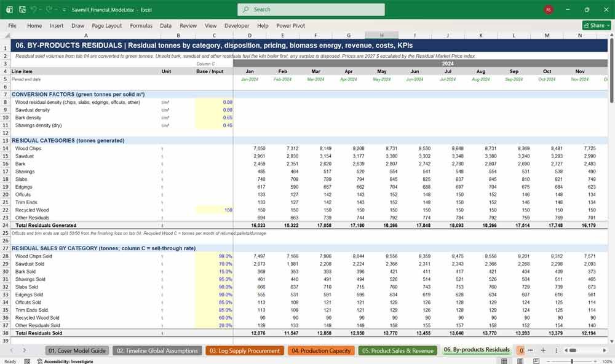Image resolution: width=615 pixels, height=364 pixels.
Task: Click the Wood residual density 0.80 input cell
Action: coord(214,102)
